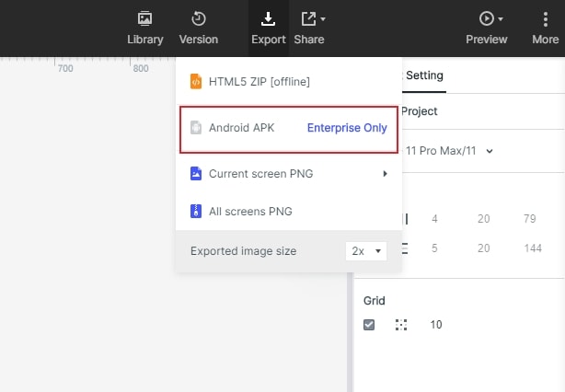Click the Preview play icon
Screen dimensions: 565x392
click(486, 18)
